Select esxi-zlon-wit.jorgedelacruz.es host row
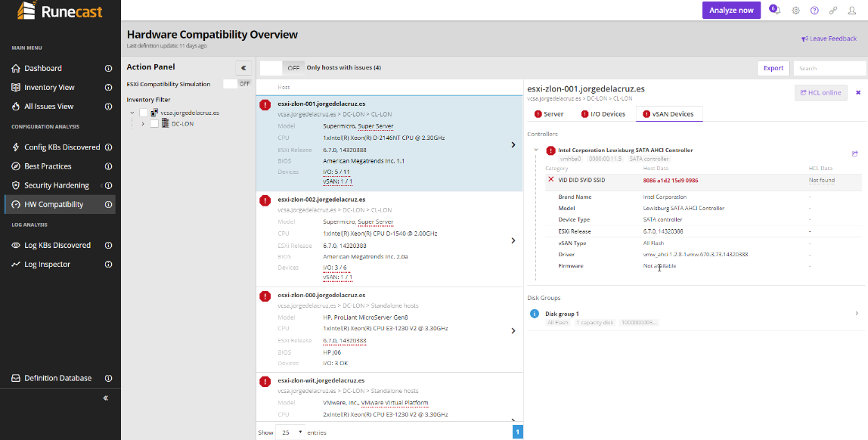 point(389,398)
